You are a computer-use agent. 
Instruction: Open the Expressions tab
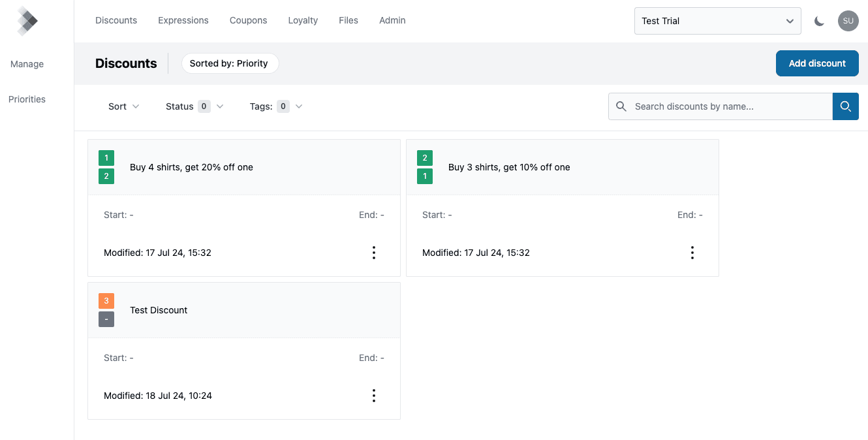pos(183,20)
